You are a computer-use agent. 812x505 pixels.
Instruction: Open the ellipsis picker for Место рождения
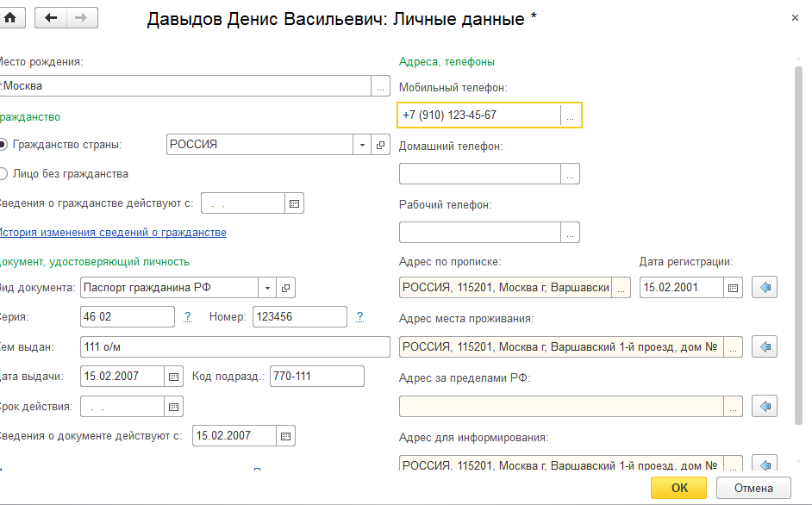click(x=380, y=86)
